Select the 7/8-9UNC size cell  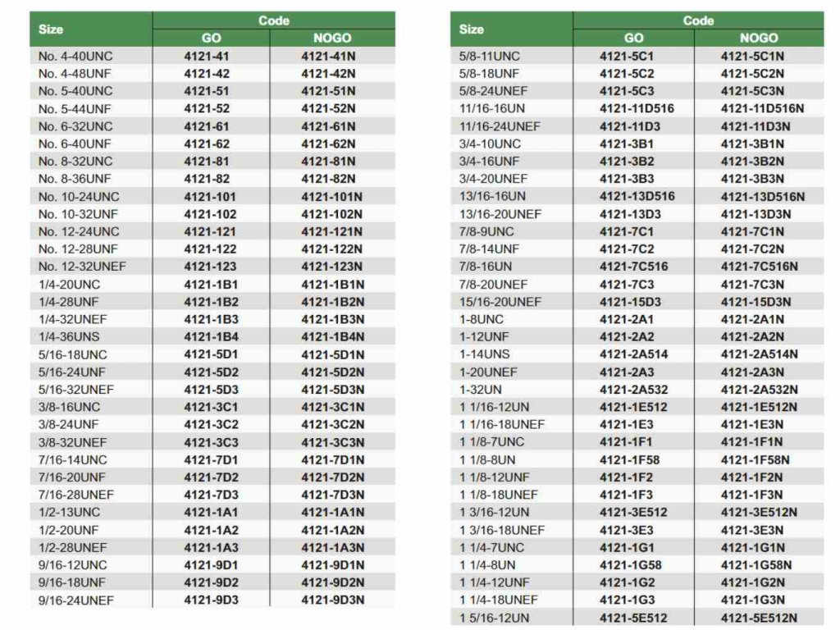point(486,231)
